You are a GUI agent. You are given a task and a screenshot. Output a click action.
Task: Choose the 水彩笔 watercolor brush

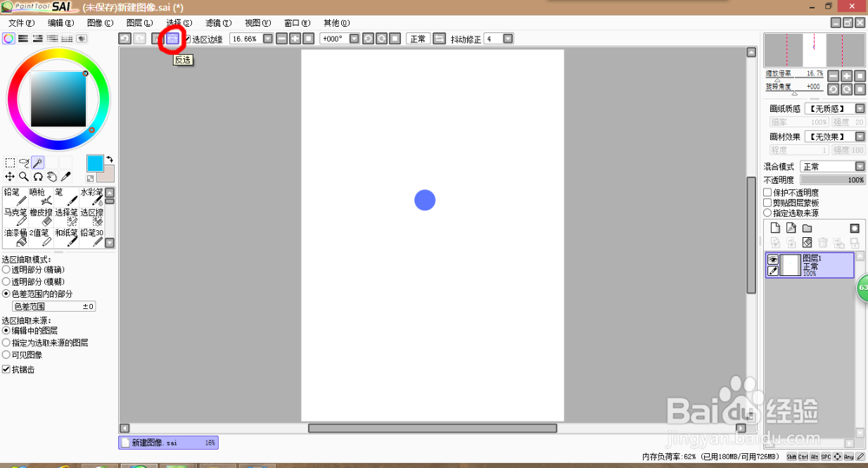click(91, 196)
